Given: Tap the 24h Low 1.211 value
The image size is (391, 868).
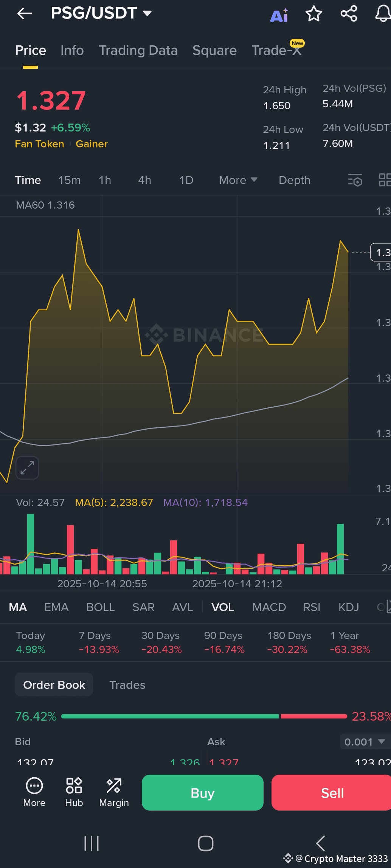Looking at the screenshot, I should pos(276,145).
